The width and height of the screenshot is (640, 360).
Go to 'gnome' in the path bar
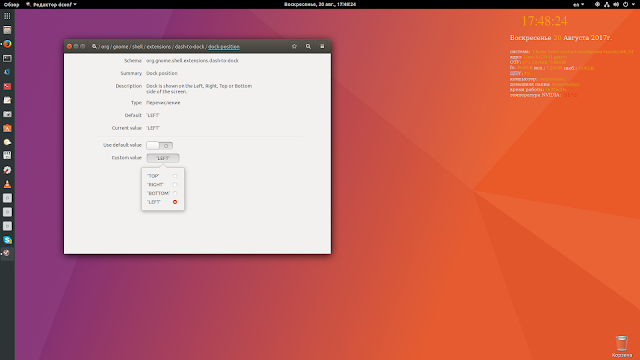pos(120,47)
